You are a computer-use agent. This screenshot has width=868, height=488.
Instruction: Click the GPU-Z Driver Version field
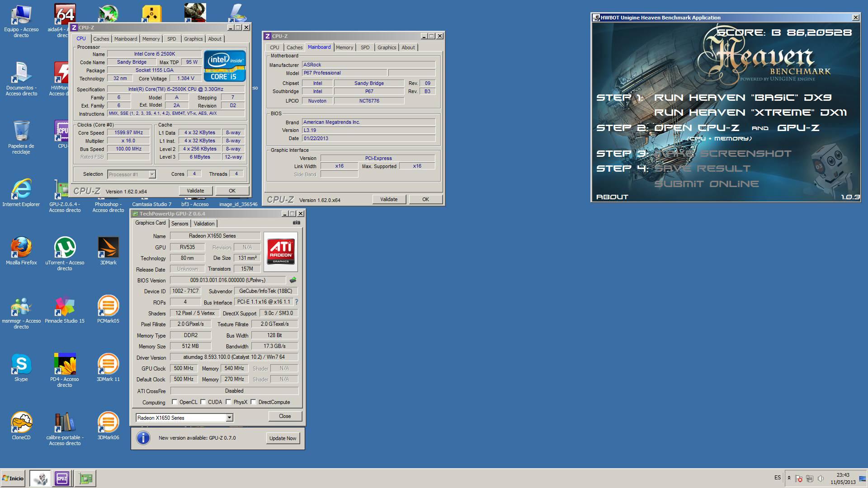pyautogui.click(x=234, y=357)
